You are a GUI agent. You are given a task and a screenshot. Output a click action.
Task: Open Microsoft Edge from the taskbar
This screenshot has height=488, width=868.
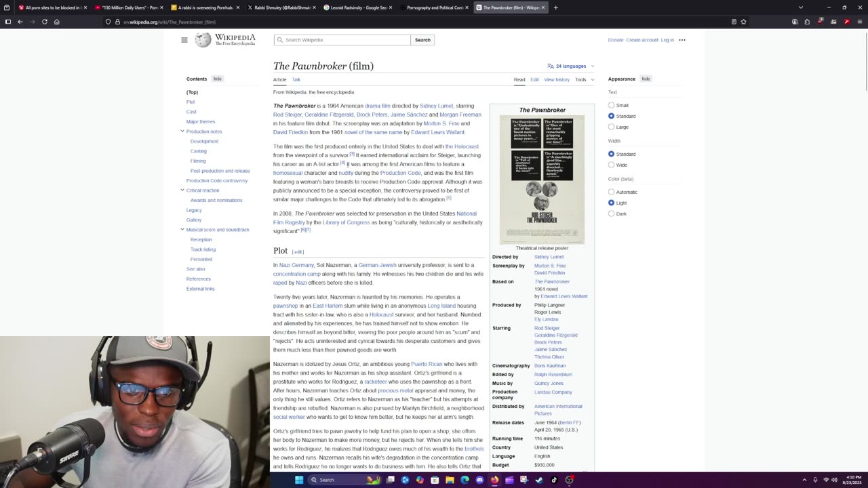click(x=465, y=480)
